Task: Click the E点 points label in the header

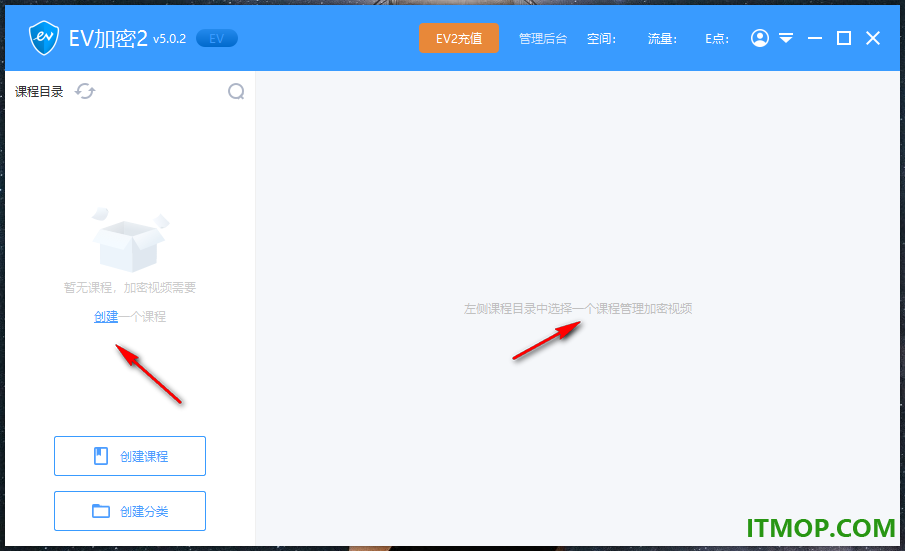Action: 717,39
